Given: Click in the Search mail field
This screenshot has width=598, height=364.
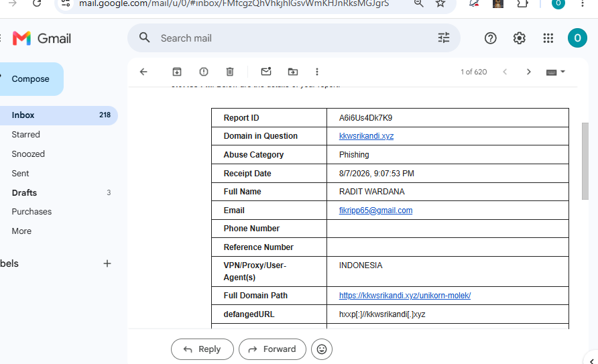Looking at the screenshot, I should [x=294, y=38].
